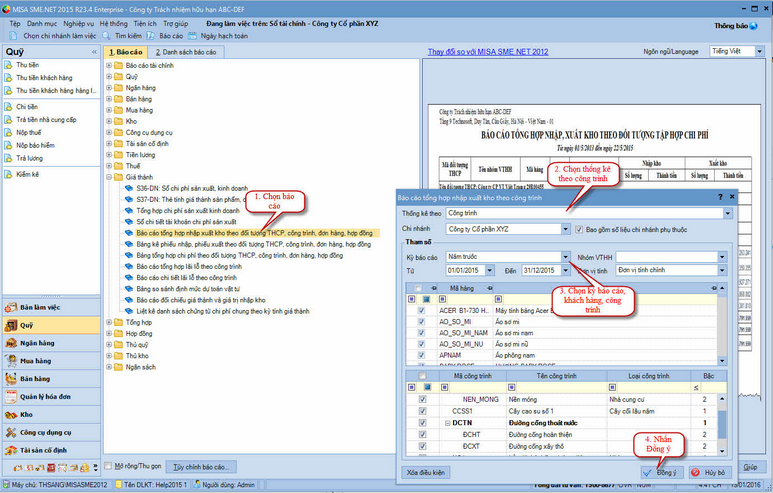Uncheck ACER B1-730 item row
This screenshot has height=493, width=773.
click(x=422, y=311)
